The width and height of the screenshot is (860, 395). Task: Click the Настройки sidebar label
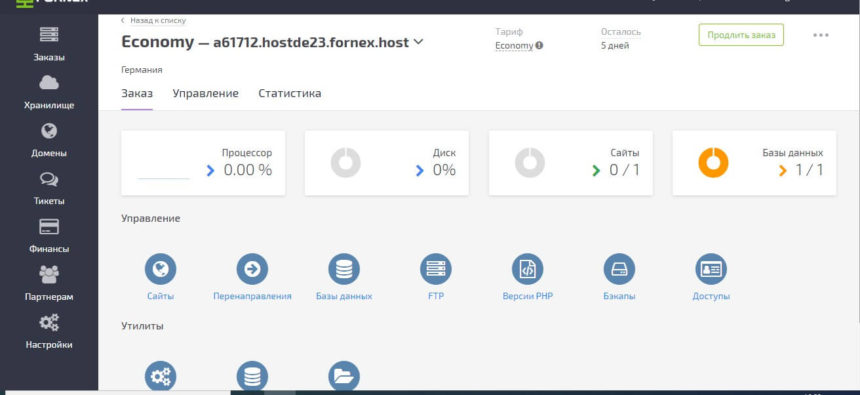pos(49,345)
